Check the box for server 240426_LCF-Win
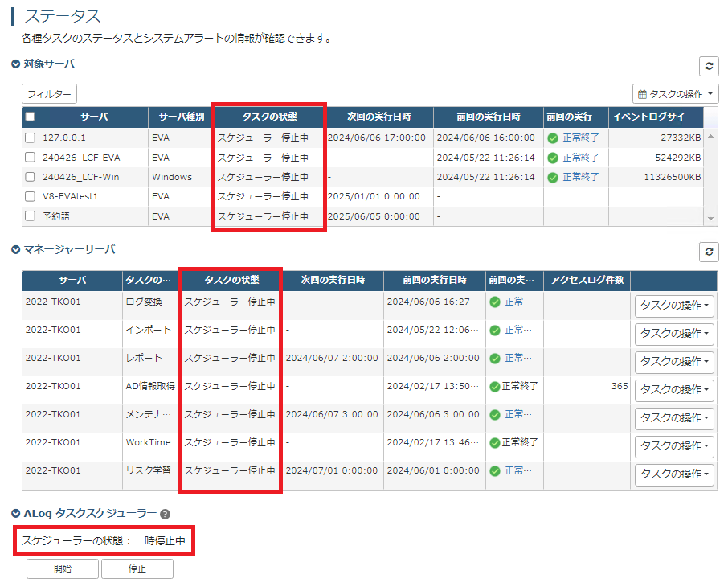The height and width of the screenshot is (583, 728). click(x=31, y=177)
